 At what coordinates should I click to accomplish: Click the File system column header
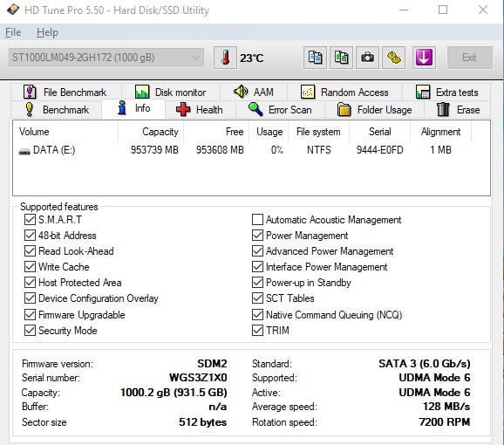point(318,132)
